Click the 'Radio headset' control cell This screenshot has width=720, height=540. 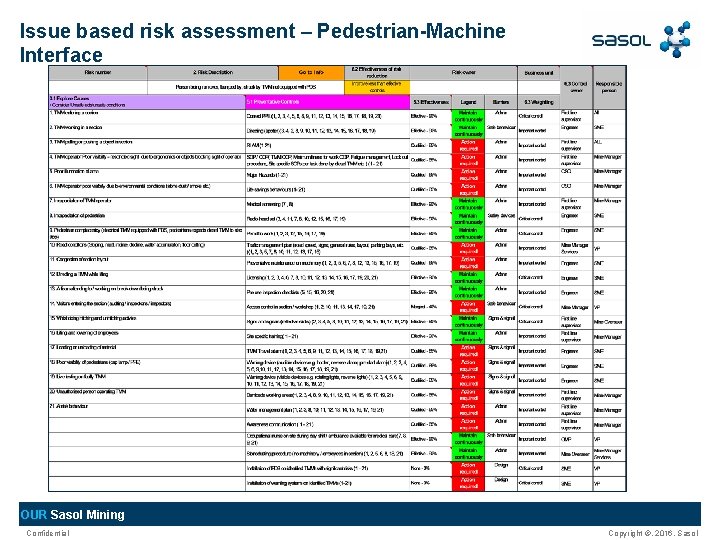tap(327, 219)
